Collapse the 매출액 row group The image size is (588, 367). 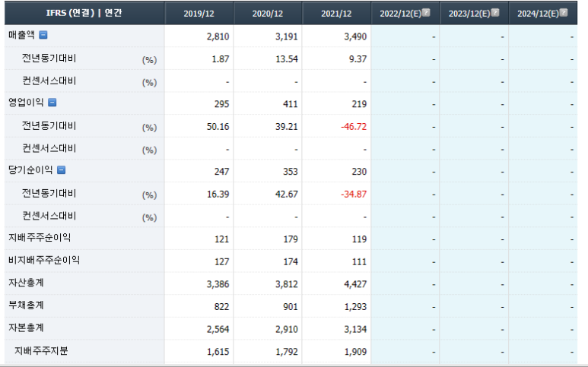coord(43,35)
